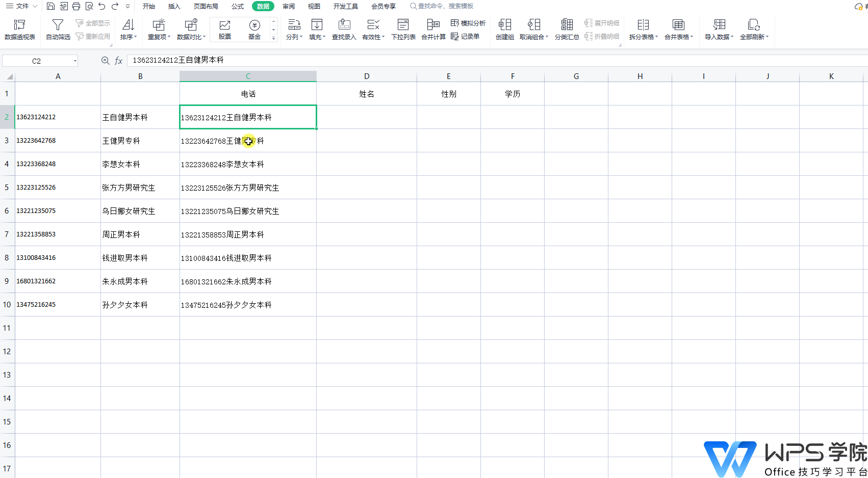Open the Fill (填充) tool

pos(317,30)
